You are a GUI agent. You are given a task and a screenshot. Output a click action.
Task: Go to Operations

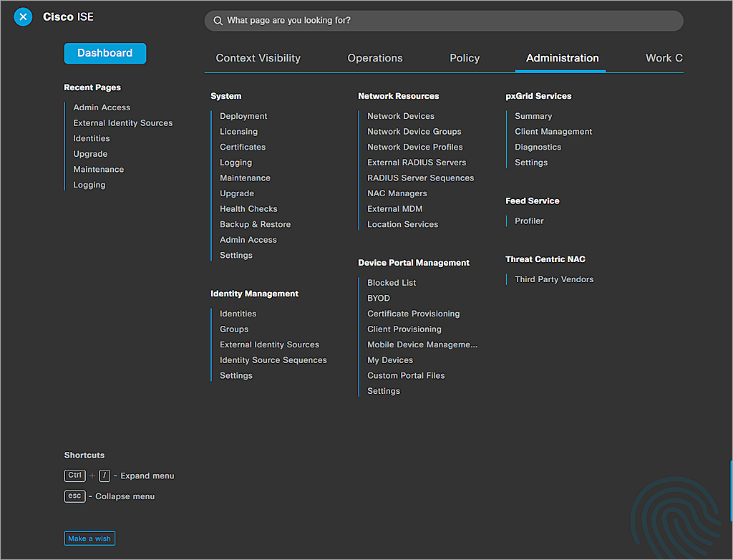(x=374, y=58)
